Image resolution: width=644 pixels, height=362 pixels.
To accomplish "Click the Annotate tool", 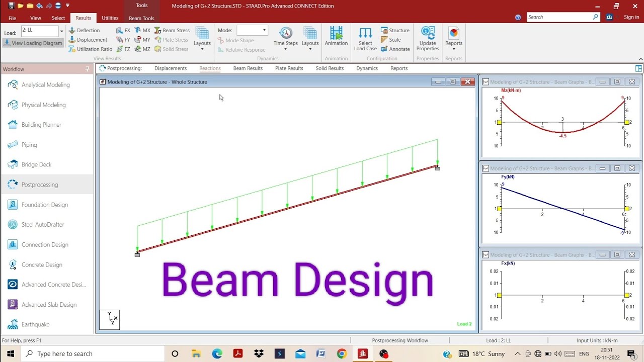I will click(395, 49).
